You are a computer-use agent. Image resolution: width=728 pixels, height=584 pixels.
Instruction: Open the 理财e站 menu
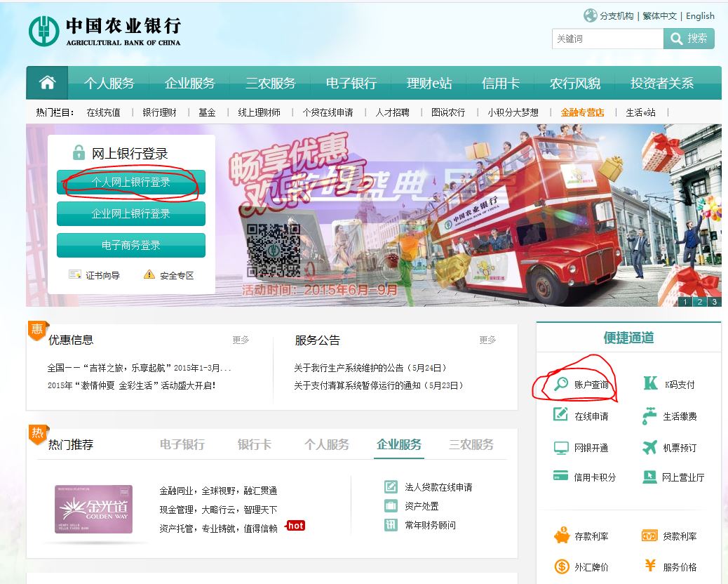pos(429,83)
